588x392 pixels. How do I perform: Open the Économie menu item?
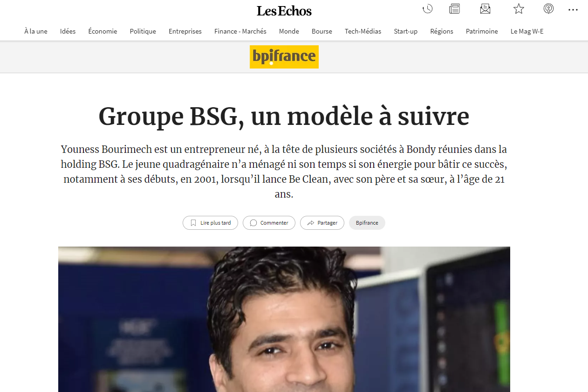pos(103,31)
